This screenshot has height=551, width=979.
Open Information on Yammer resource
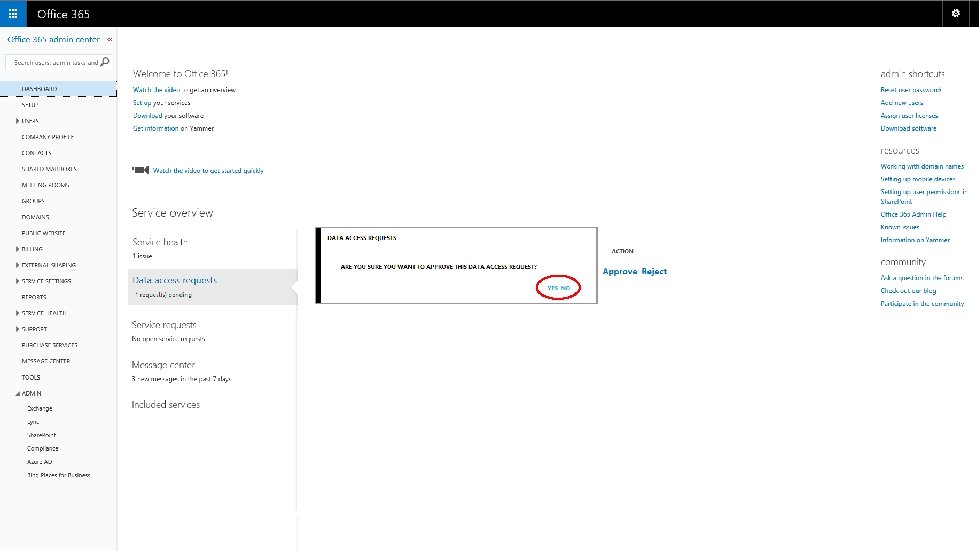tap(915, 240)
